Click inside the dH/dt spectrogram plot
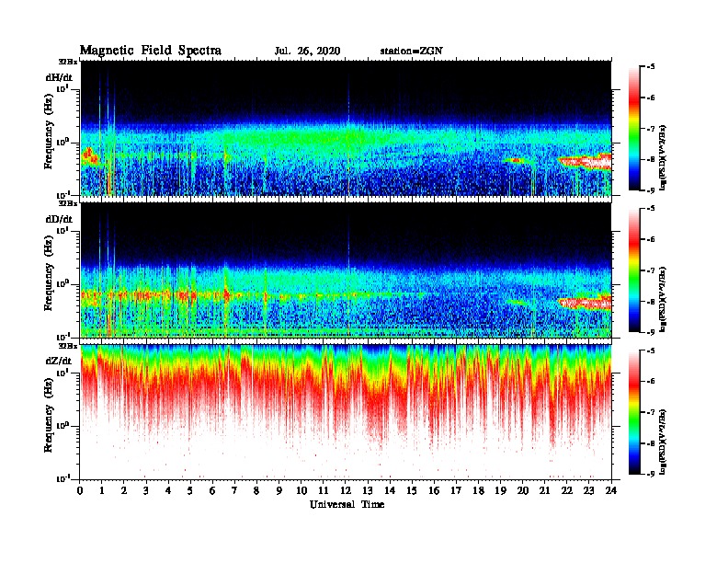Screen dimensions: 728x563 (x=346, y=128)
